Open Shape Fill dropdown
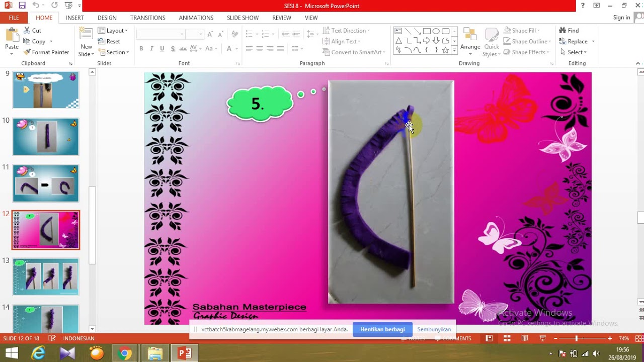The height and width of the screenshot is (362, 644). click(x=523, y=31)
